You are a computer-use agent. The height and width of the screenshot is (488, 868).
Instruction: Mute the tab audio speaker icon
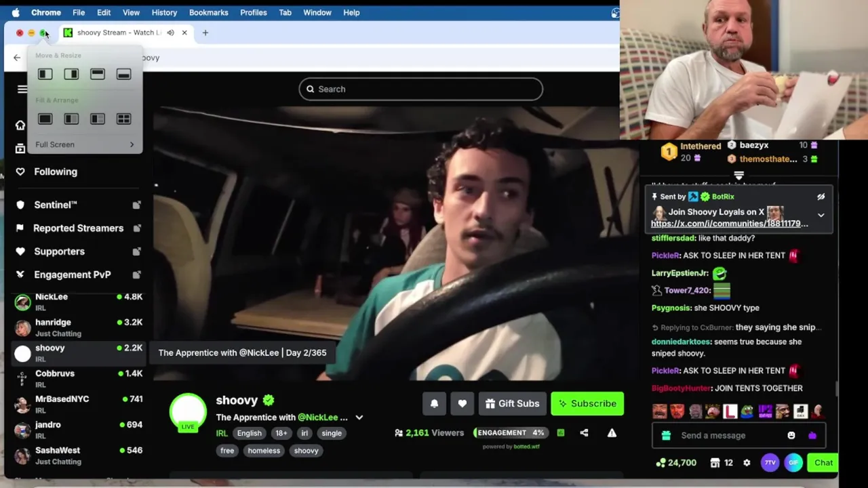170,33
